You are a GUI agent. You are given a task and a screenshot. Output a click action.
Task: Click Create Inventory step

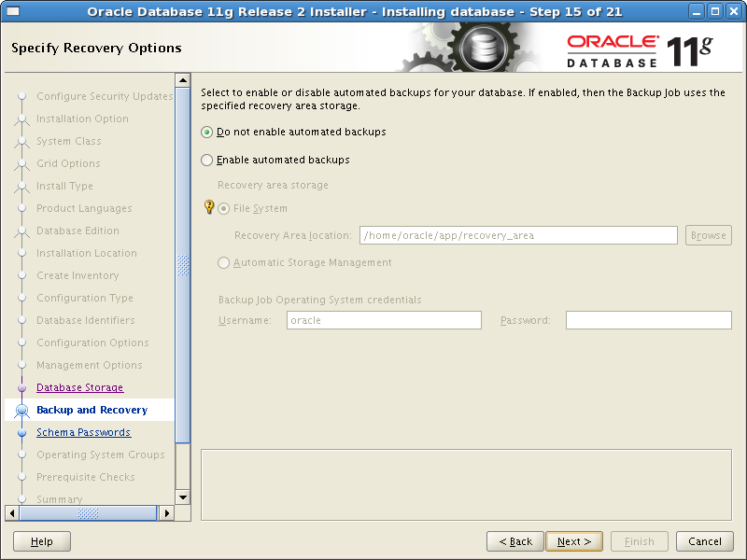(78, 275)
